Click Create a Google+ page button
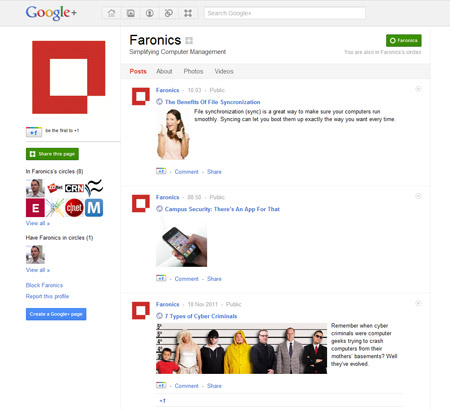450x410 pixels. (x=56, y=314)
